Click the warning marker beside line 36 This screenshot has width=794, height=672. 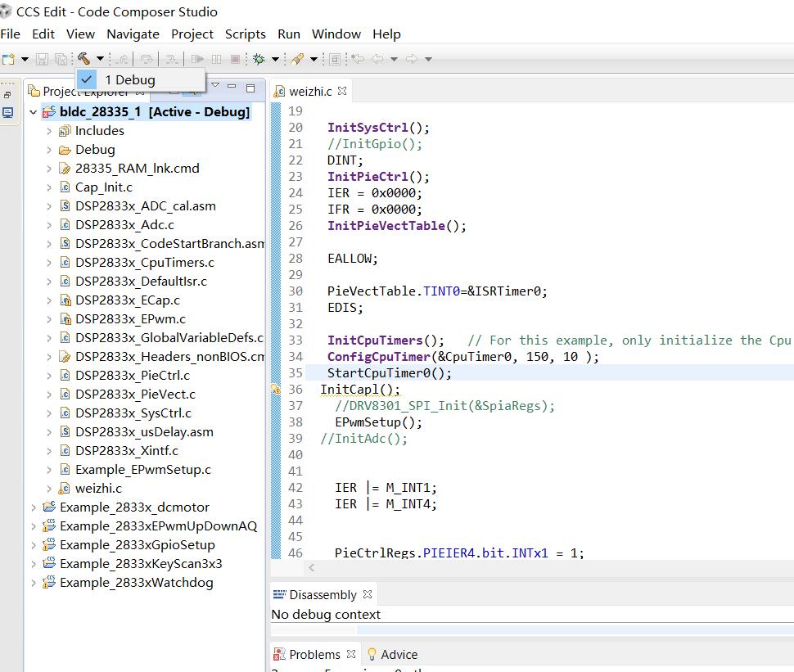(277, 390)
